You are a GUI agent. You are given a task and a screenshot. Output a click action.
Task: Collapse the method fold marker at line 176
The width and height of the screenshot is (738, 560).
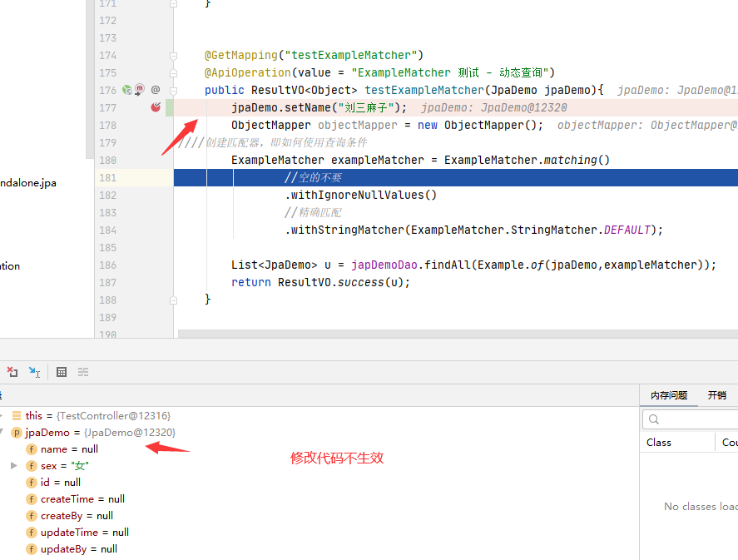pyautogui.click(x=173, y=91)
